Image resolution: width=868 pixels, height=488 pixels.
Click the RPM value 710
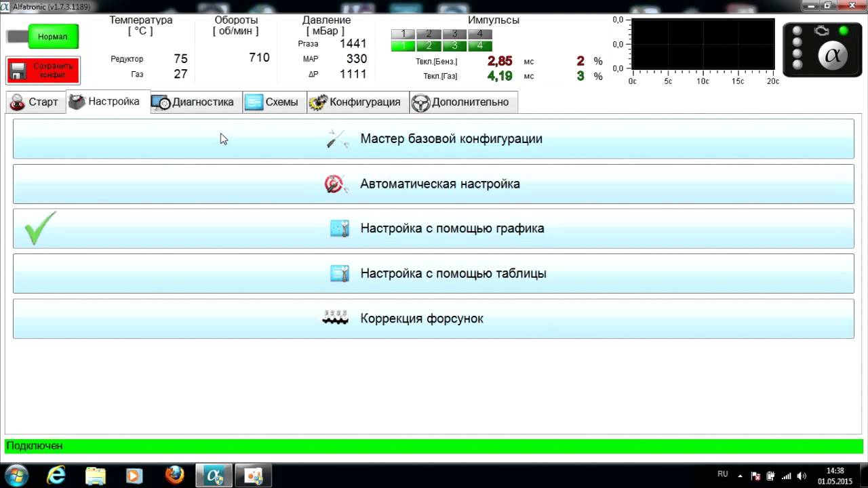259,58
